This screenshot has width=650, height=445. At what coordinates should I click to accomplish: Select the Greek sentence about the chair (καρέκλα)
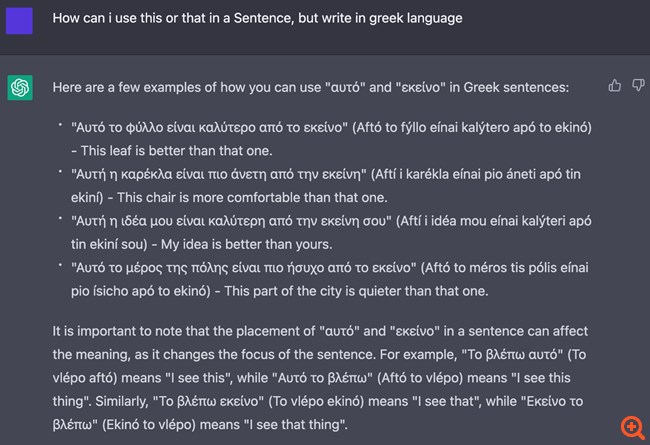pos(218,174)
